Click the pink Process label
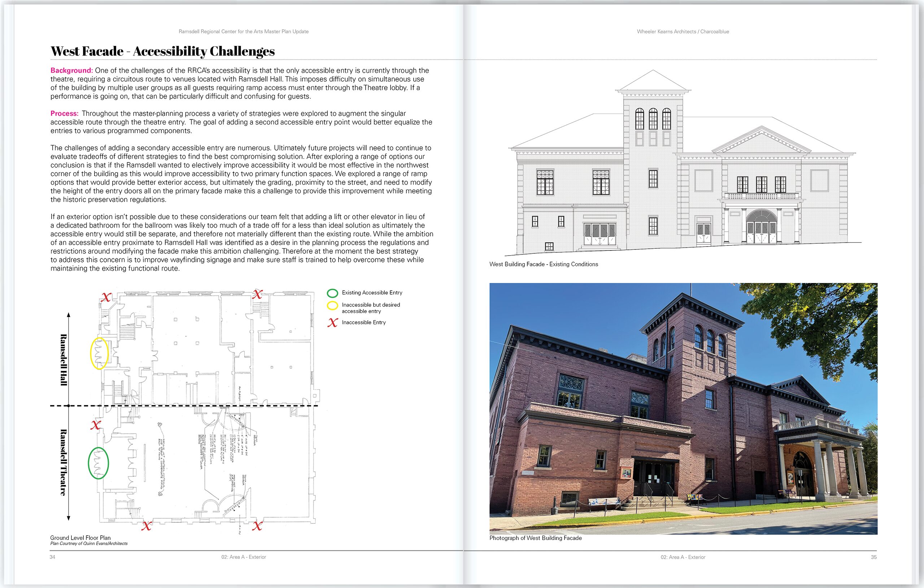The width and height of the screenshot is (924, 588). 65,114
